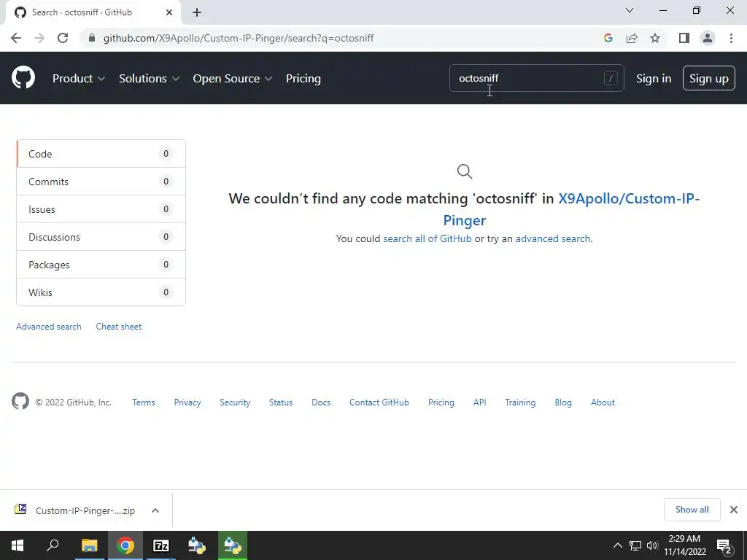Screen dimensions: 747x560
Task: Open the Blog footer link
Action: tap(563, 402)
